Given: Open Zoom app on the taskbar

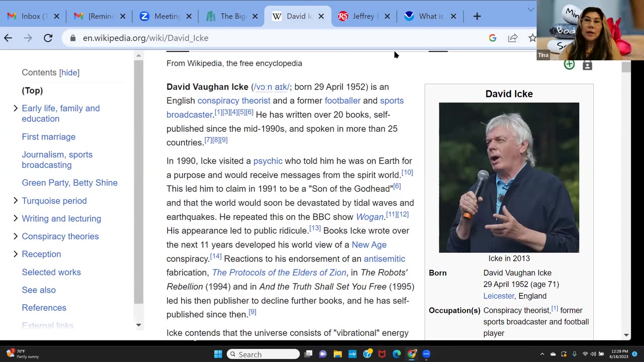Looking at the screenshot, I should coord(426,354).
